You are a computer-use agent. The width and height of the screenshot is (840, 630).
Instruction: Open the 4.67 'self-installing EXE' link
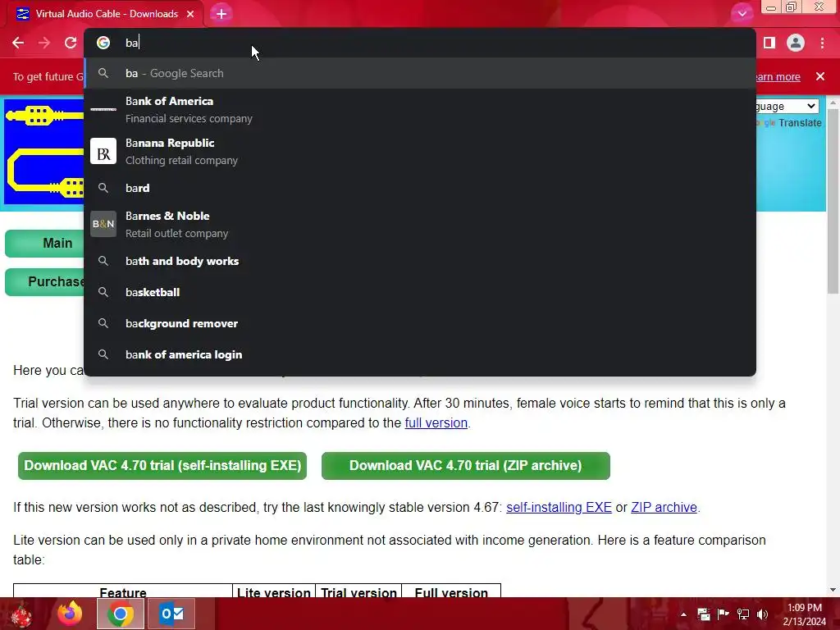click(x=559, y=507)
